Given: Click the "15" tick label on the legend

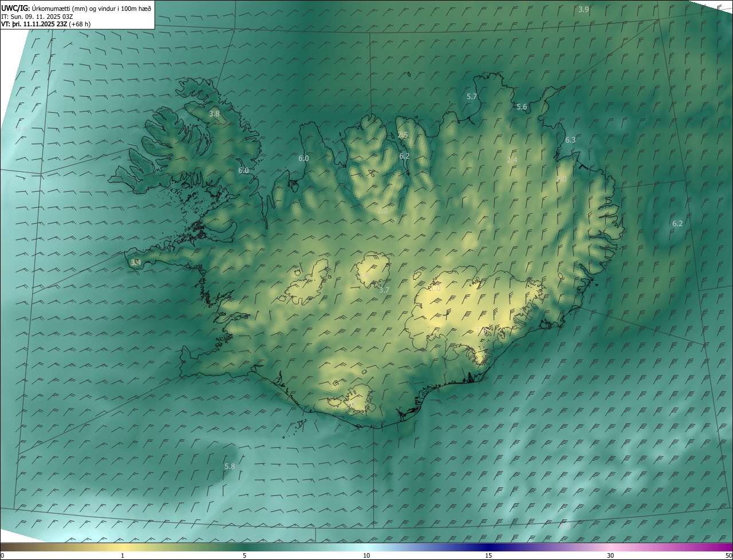Looking at the screenshot, I should 488,556.
